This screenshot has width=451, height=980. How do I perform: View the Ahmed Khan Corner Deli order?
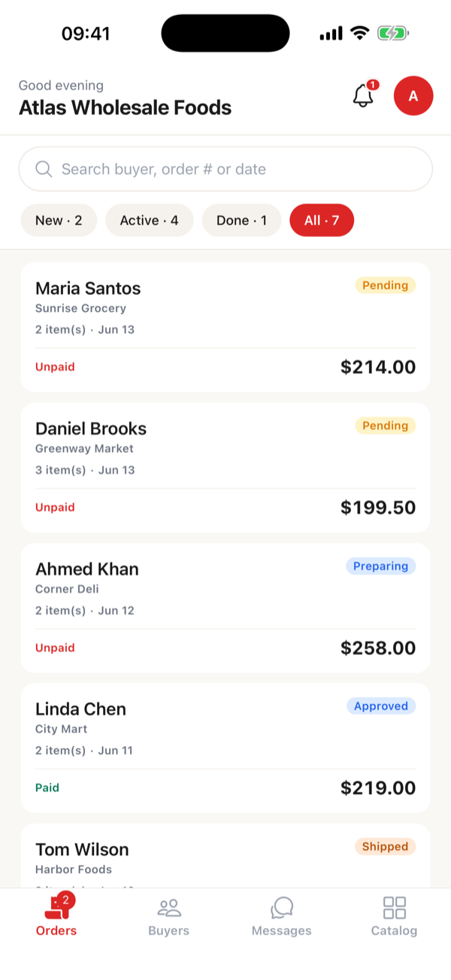coord(225,608)
